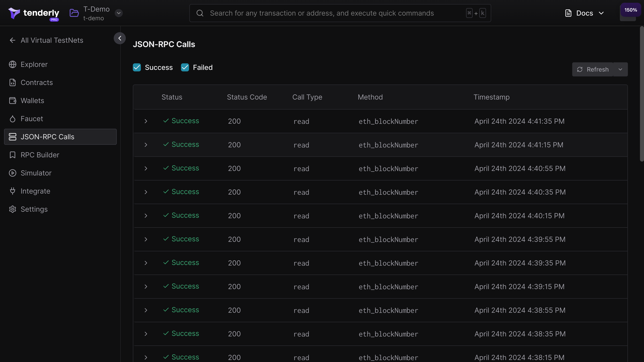Select JSON-RPC Calls in the sidebar
Image resolution: width=644 pixels, height=362 pixels.
point(60,137)
